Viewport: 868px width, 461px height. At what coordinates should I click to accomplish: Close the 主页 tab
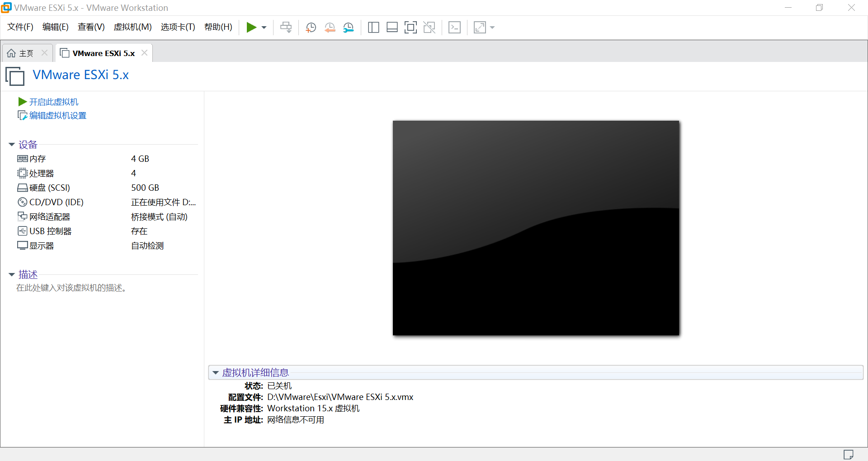coord(44,53)
